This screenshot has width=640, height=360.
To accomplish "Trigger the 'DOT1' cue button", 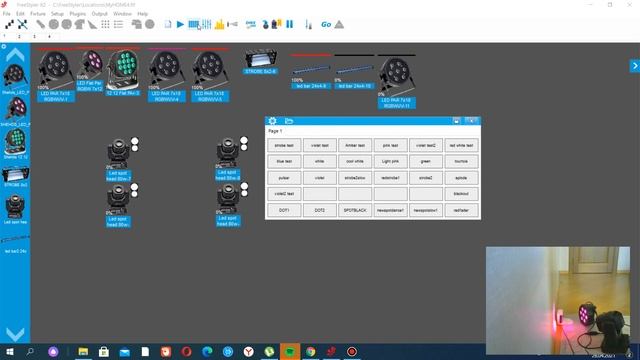I will coord(284,210).
